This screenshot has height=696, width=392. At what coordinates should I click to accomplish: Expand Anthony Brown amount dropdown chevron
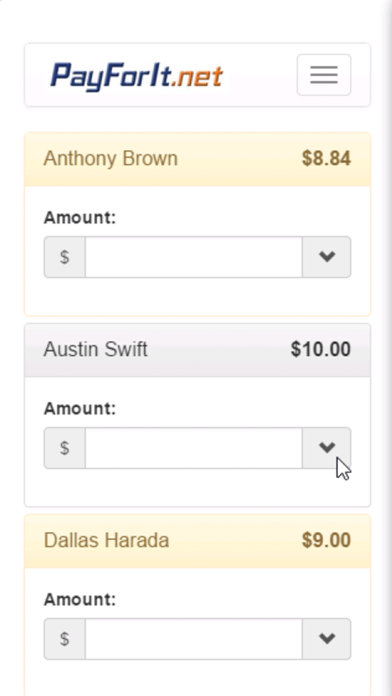coord(327,257)
